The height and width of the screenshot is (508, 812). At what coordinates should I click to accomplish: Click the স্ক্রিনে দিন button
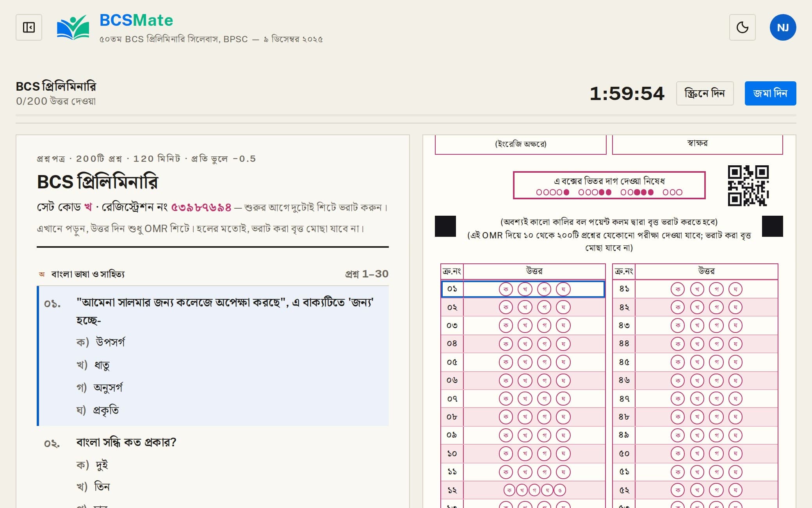point(705,93)
